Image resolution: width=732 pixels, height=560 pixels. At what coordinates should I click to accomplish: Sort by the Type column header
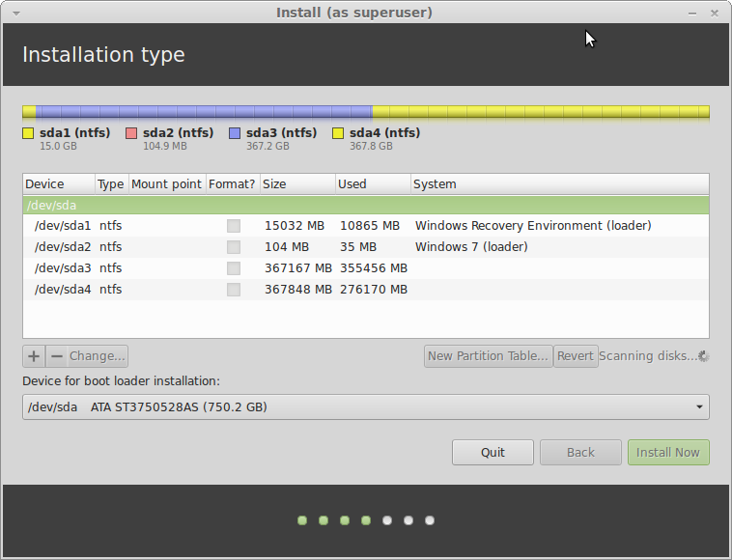[112, 183]
